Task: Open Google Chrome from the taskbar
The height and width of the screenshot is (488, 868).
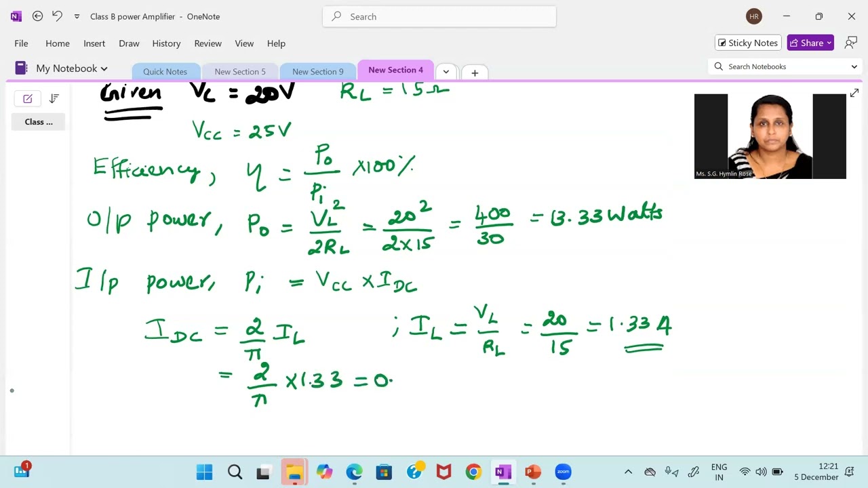Action: pyautogui.click(x=473, y=472)
